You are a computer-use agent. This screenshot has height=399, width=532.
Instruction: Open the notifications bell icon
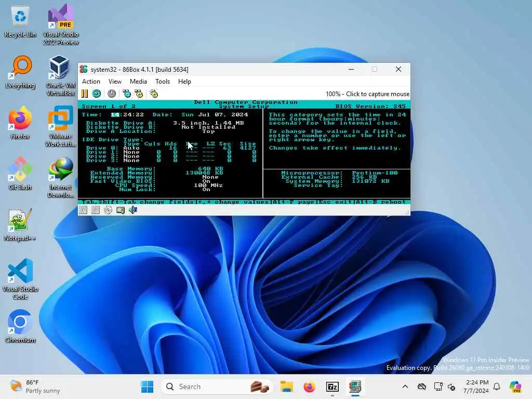click(x=497, y=387)
